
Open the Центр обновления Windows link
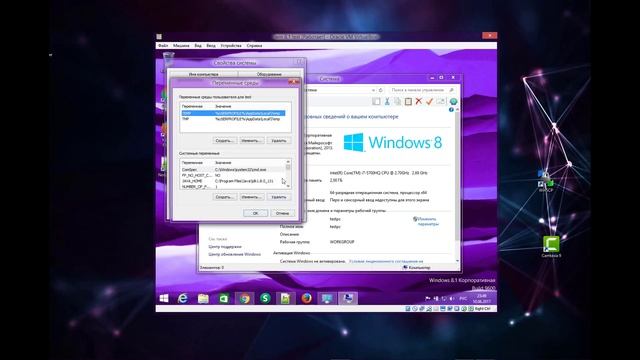click(234, 254)
